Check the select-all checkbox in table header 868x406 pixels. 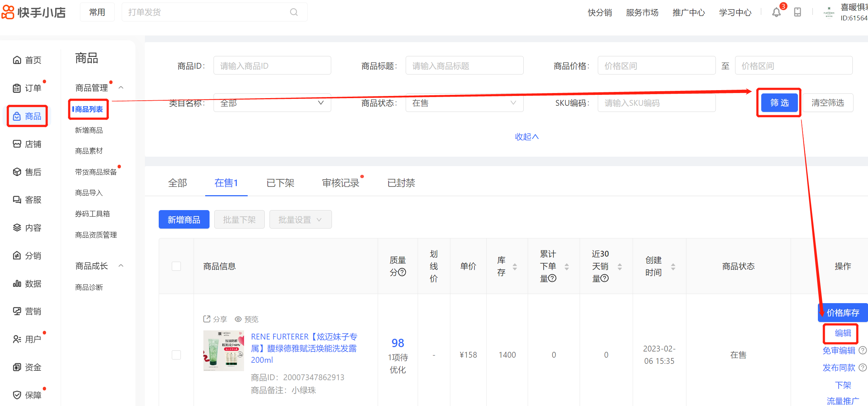(177, 266)
